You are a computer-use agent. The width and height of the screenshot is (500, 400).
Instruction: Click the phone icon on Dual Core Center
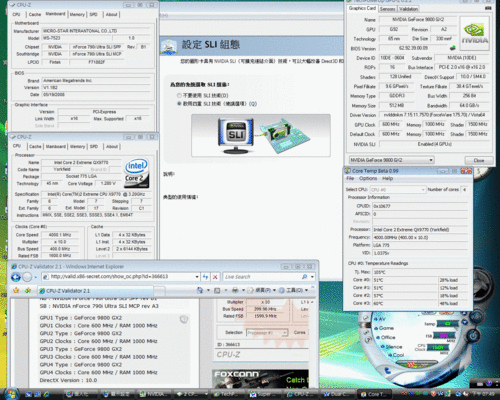point(387,371)
